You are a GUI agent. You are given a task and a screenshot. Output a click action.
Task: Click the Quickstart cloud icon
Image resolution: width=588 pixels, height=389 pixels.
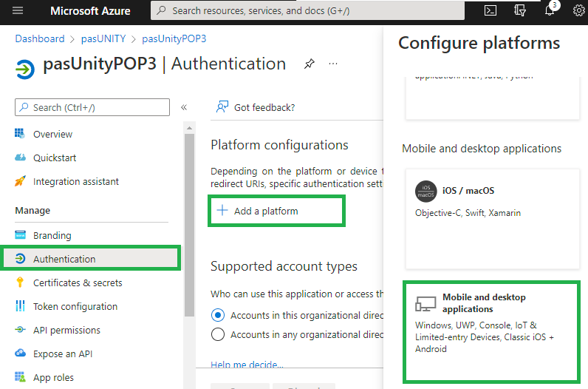(20, 158)
